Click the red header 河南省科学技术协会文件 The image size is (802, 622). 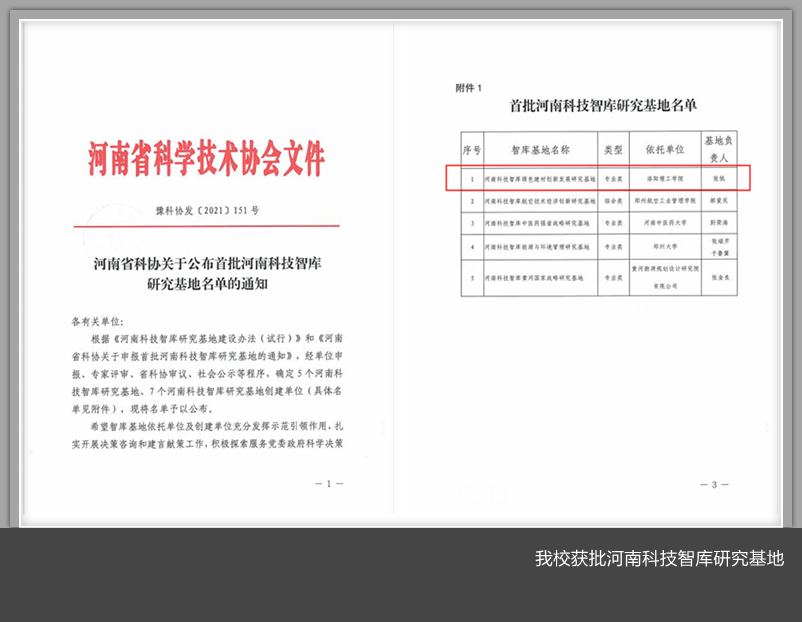click(x=206, y=159)
